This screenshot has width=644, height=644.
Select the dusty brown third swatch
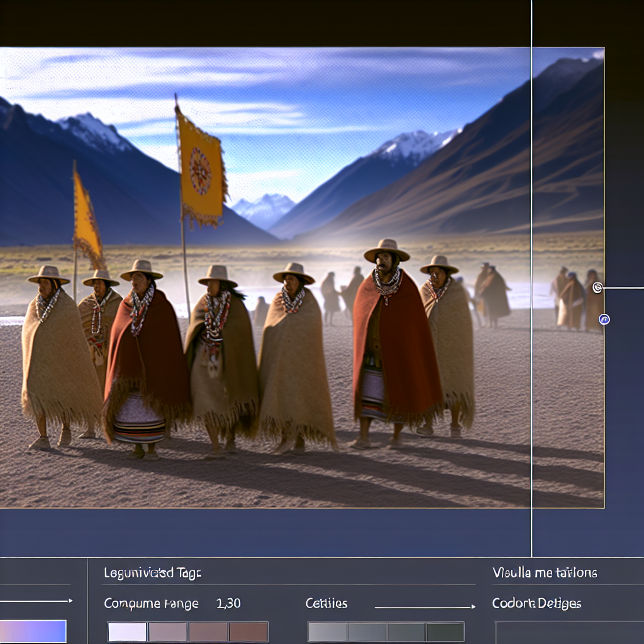[208, 632]
